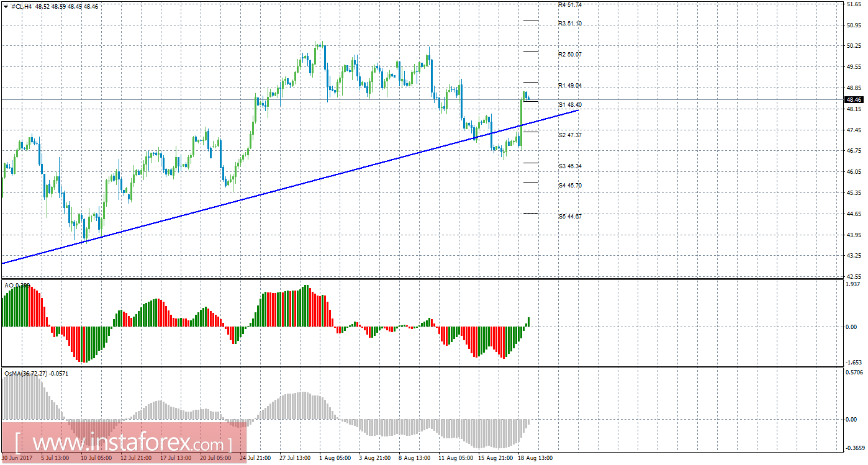Image resolution: width=868 pixels, height=465 pixels.
Task: Select the R2 50.07 resistance label
Action: point(569,55)
